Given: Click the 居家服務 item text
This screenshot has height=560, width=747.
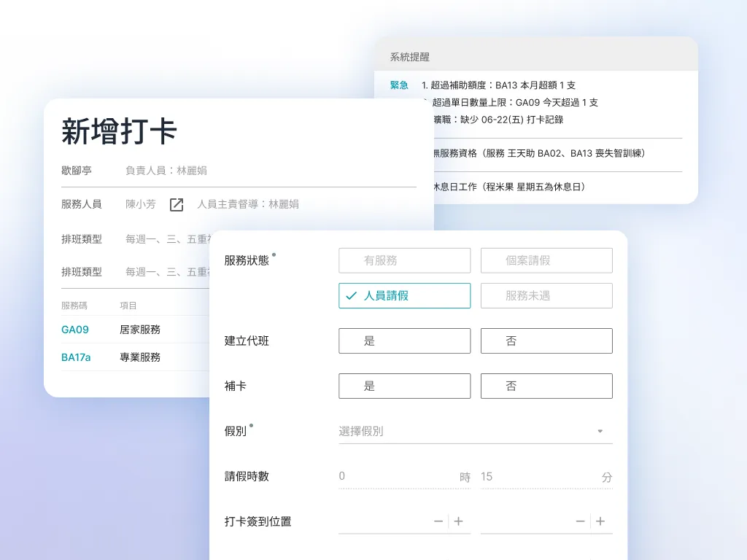Looking at the screenshot, I should pos(139,330).
